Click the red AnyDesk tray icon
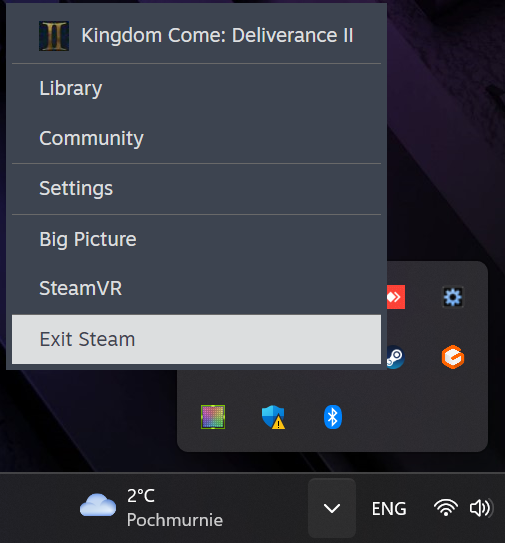 click(x=396, y=297)
